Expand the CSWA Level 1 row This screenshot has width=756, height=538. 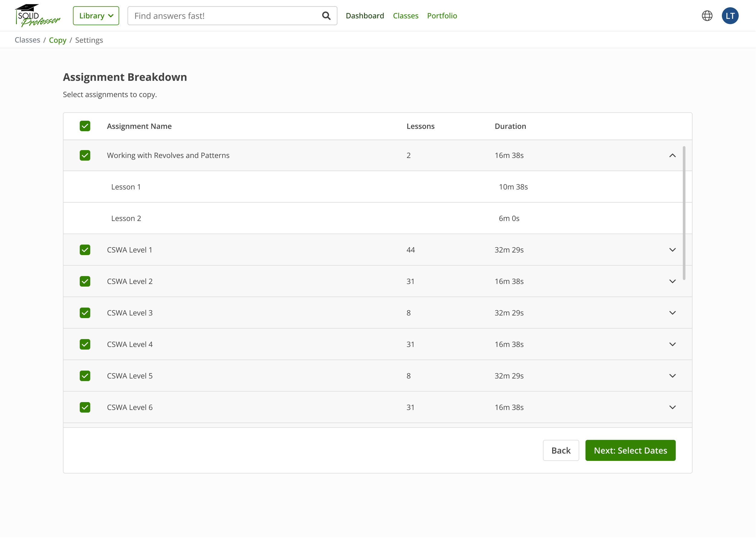(x=672, y=250)
